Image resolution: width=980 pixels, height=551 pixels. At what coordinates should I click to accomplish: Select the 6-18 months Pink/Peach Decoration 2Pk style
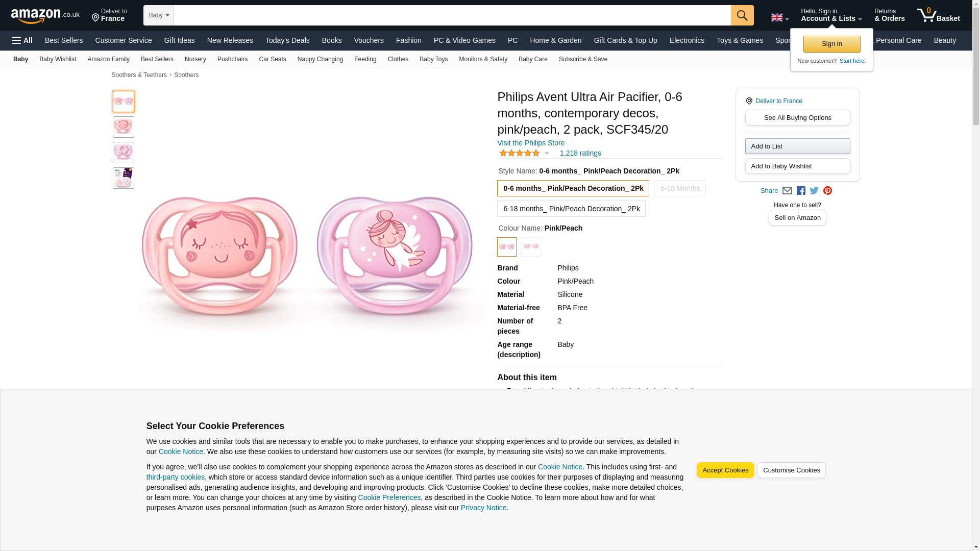point(571,209)
